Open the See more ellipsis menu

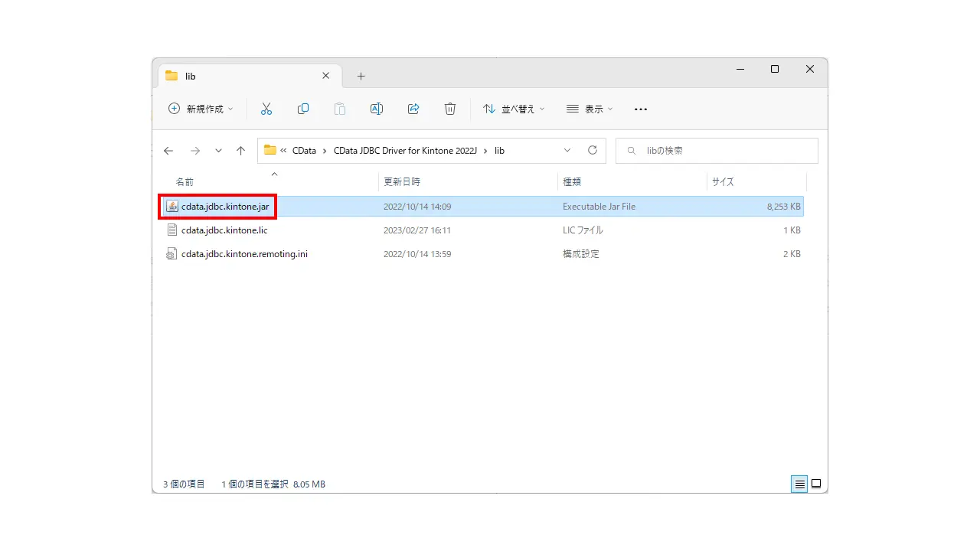[641, 109]
